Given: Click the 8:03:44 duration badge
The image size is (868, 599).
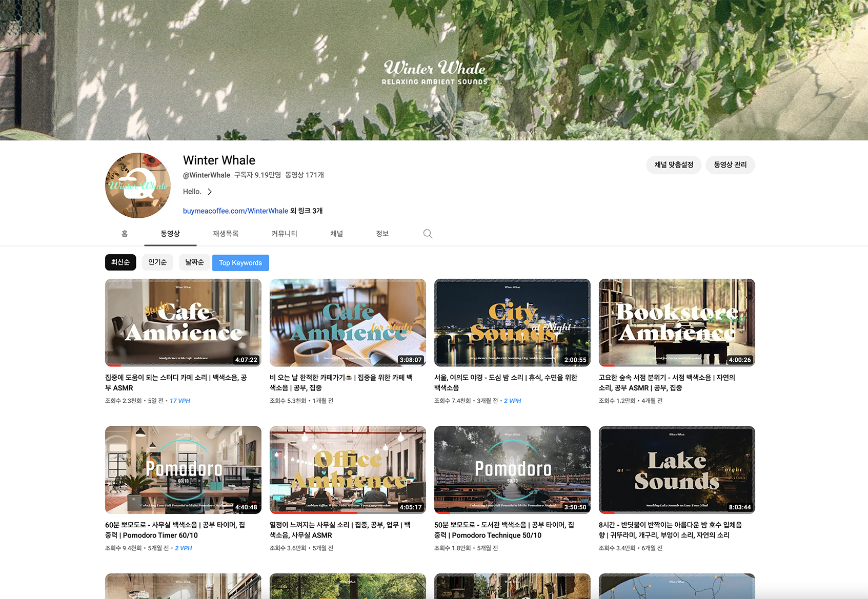Looking at the screenshot, I should tap(740, 507).
